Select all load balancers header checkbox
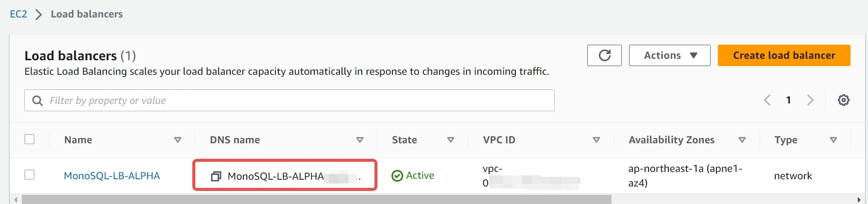This screenshot has height=204, width=868. [30, 139]
